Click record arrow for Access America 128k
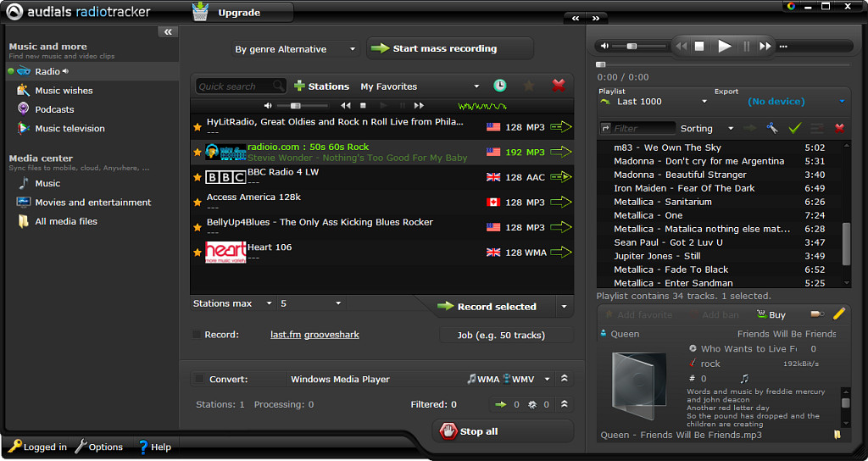This screenshot has width=868, height=461. click(561, 202)
